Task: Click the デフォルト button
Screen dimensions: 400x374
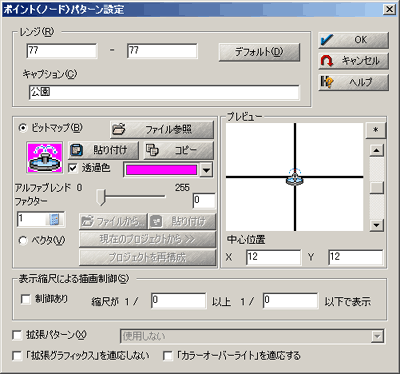Action: pos(259,52)
